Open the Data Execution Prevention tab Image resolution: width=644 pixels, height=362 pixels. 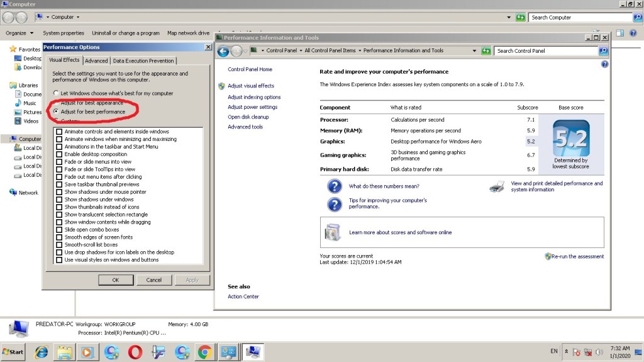pos(143,60)
